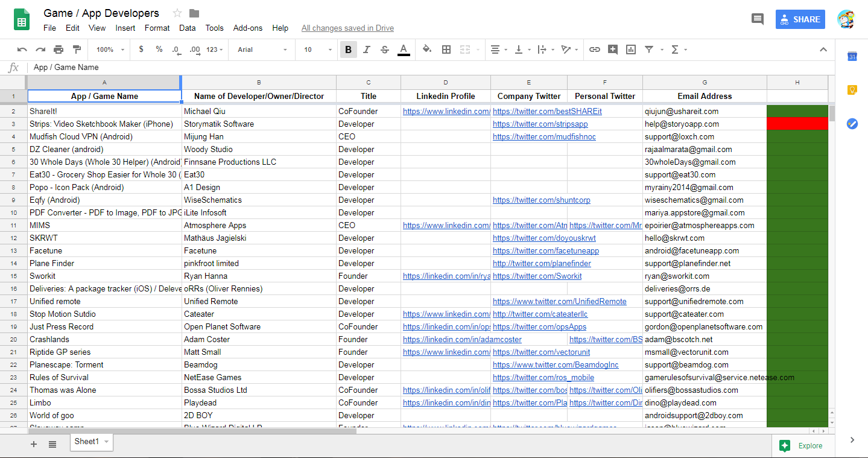Screen dimensions: 868x458
Task: Click 'All changes saved in Drive' link
Action: coord(347,28)
